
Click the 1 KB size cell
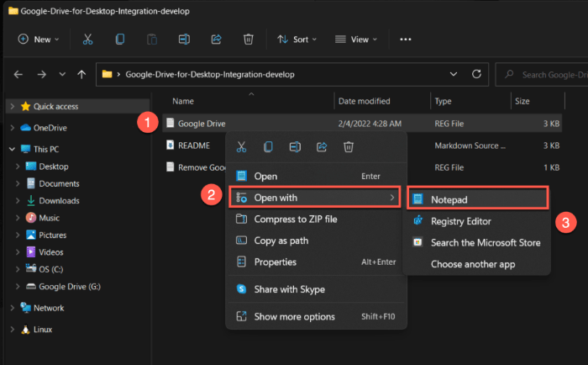(551, 167)
